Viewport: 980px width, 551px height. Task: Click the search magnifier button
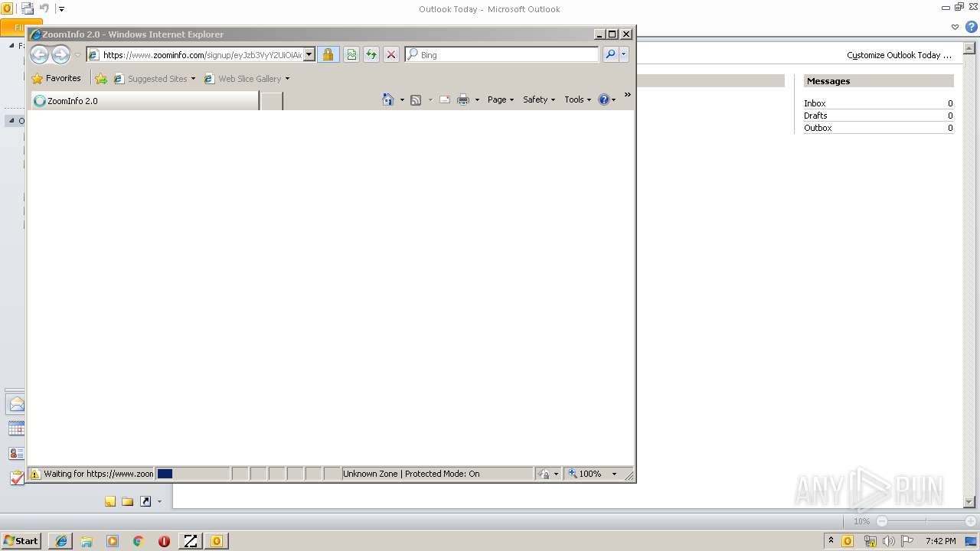[610, 54]
